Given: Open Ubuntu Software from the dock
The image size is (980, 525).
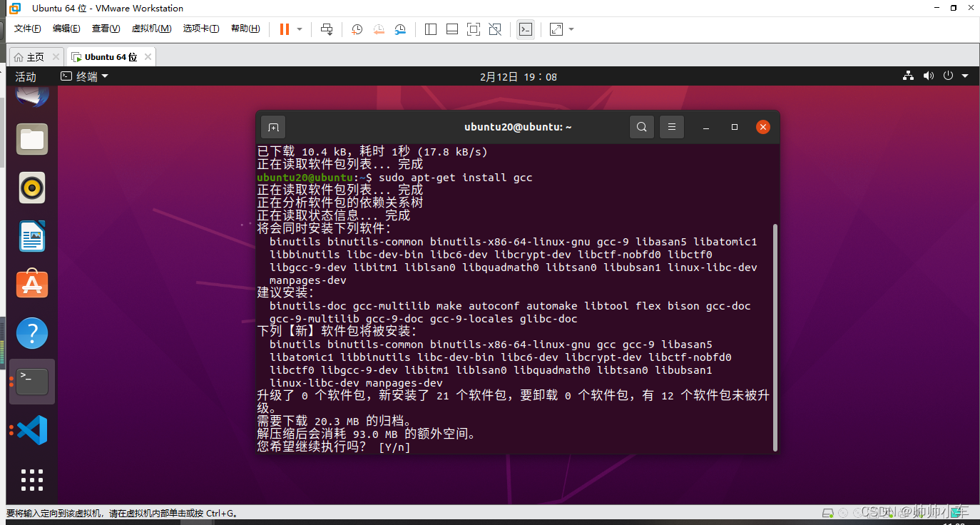Looking at the screenshot, I should pos(32,285).
